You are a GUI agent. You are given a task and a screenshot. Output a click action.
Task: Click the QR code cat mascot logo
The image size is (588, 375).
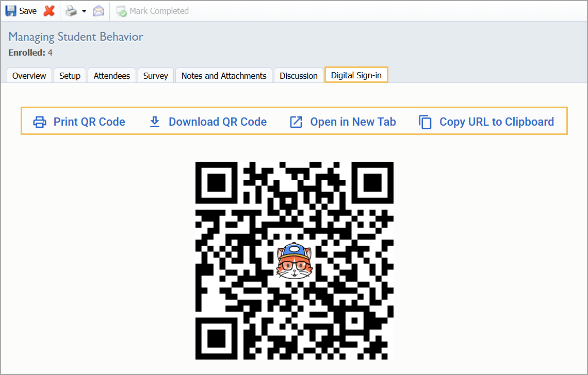295,261
